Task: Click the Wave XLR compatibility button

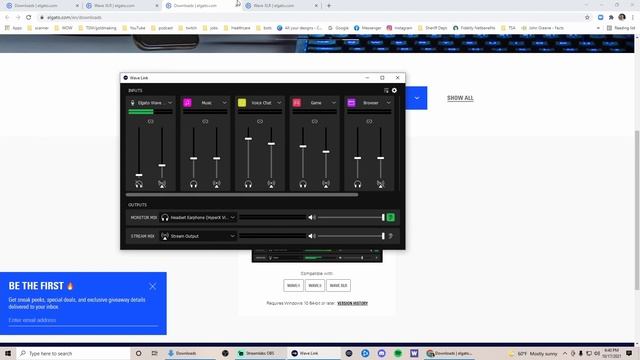Action: click(338, 285)
